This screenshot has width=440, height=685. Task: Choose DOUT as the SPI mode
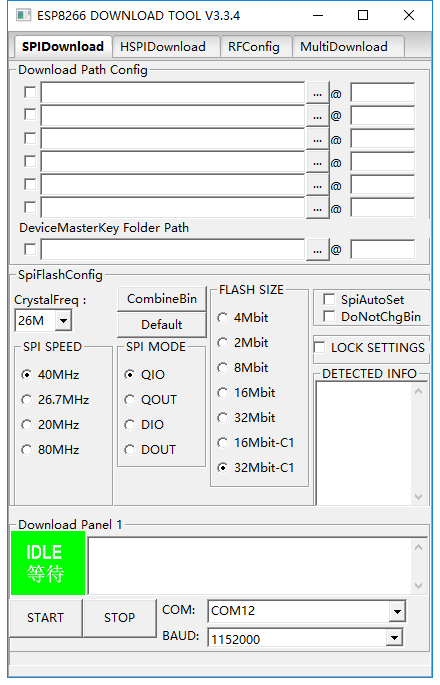pos(129,450)
